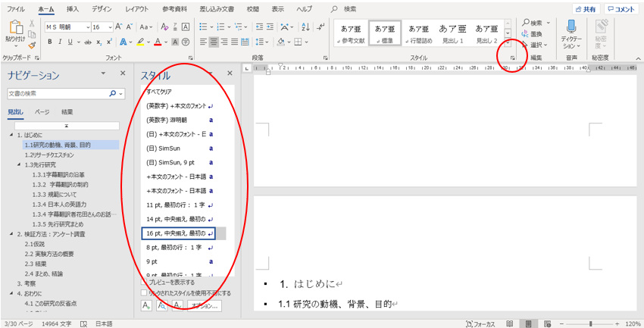Image resolution: width=644 pixels, height=328 pixels.
Task: Open the bullets list dropdown
Action: coord(211,27)
